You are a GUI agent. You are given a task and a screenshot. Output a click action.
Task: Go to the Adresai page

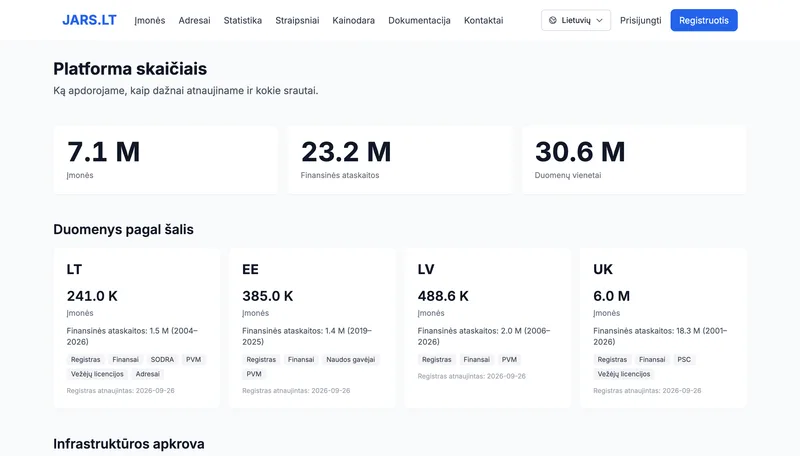tap(194, 20)
